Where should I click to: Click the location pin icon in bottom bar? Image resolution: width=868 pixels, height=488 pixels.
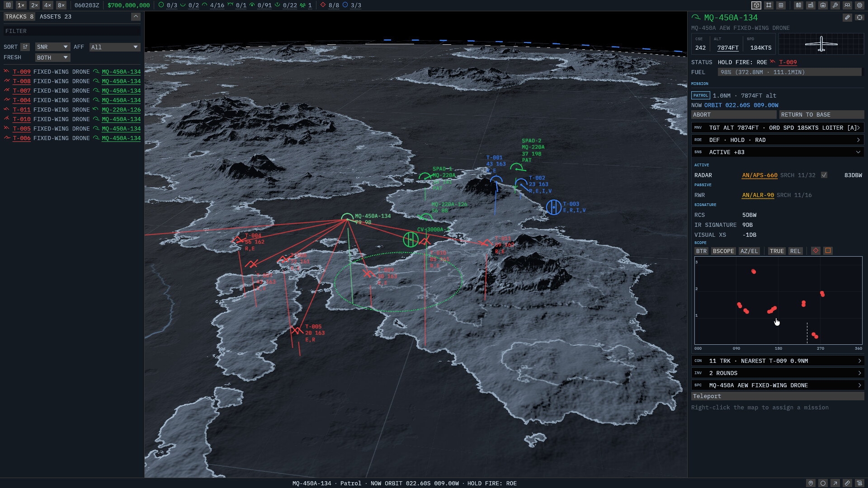click(811, 483)
